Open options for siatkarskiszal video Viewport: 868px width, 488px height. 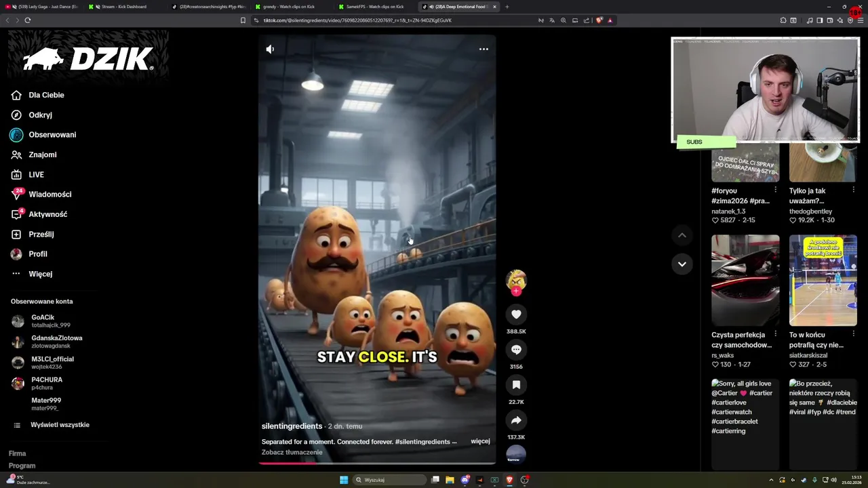(853, 333)
